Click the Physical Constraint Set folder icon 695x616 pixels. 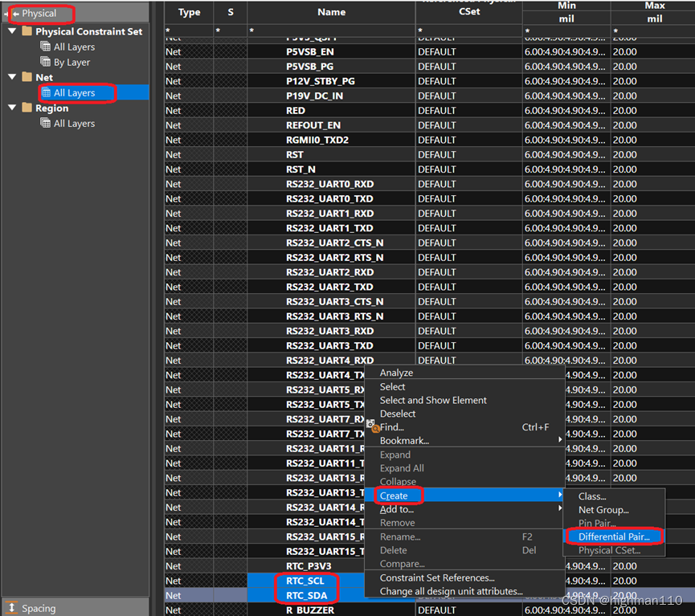[x=27, y=31]
